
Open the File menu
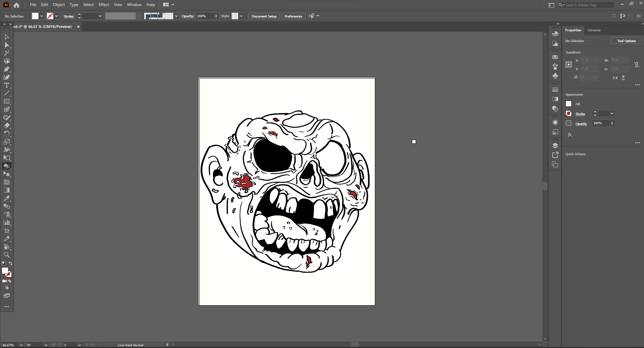[x=33, y=5]
